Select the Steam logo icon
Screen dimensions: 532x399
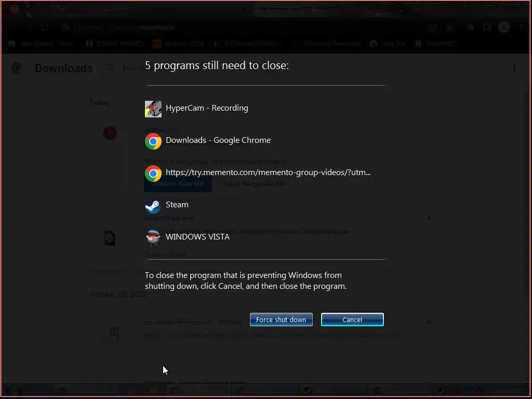click(x=153, y=206)
